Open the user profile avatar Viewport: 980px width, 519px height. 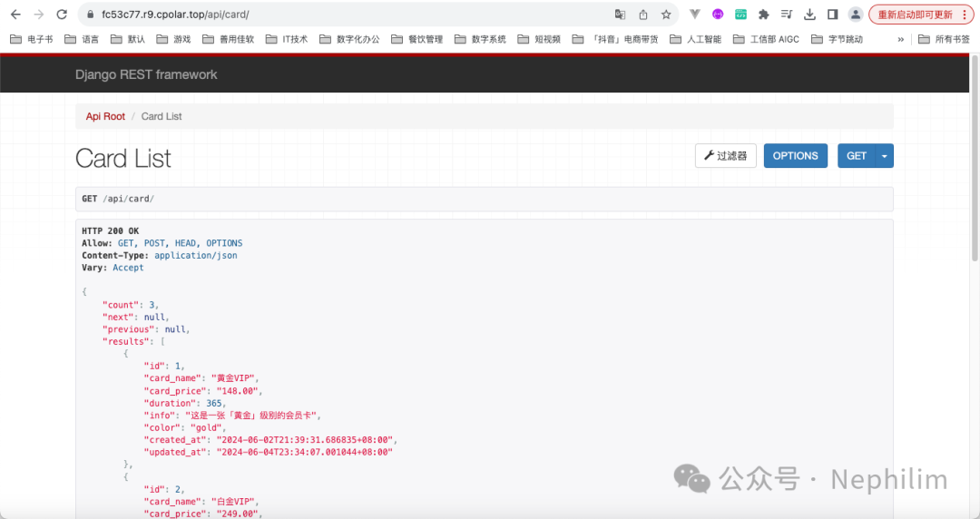pyautogui.click(x=856, y=15)
